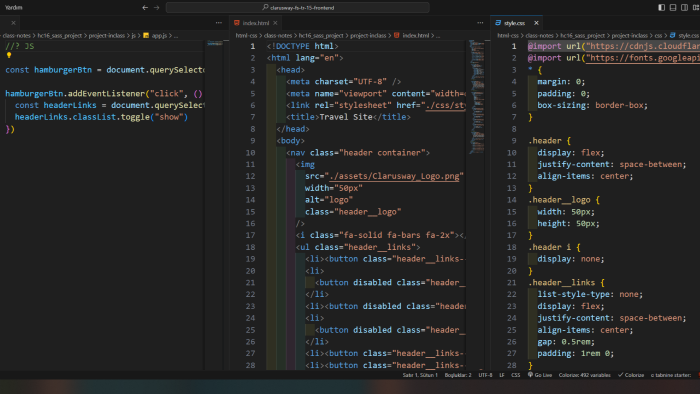Close the index.html tab
The height and width of the screenshot is (394, 700).
(x=275, y=23)
